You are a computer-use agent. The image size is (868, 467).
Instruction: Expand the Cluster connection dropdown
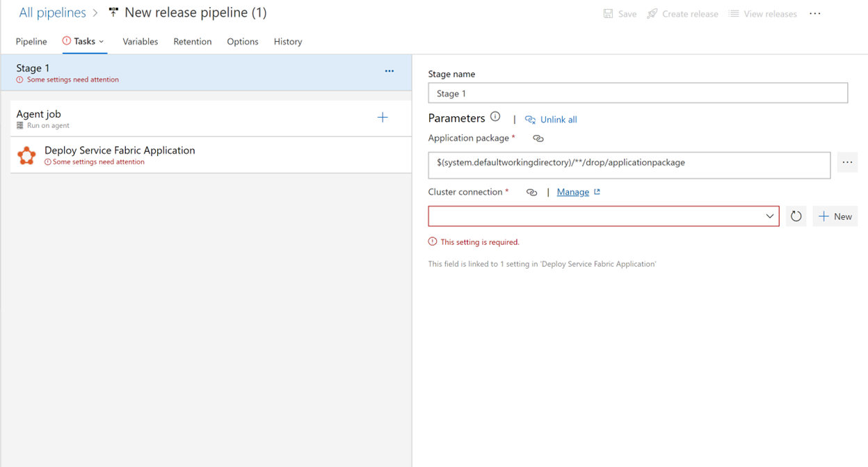(x=769, y=216)
